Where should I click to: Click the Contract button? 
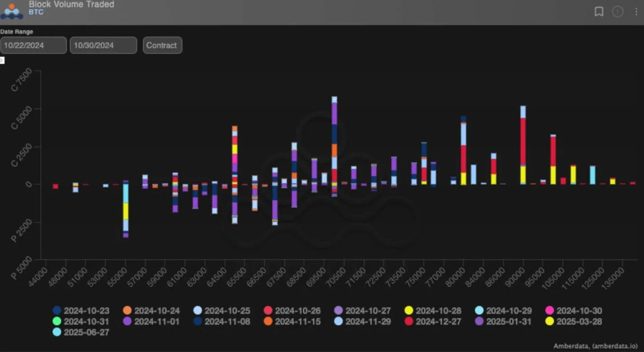point(162,45)
